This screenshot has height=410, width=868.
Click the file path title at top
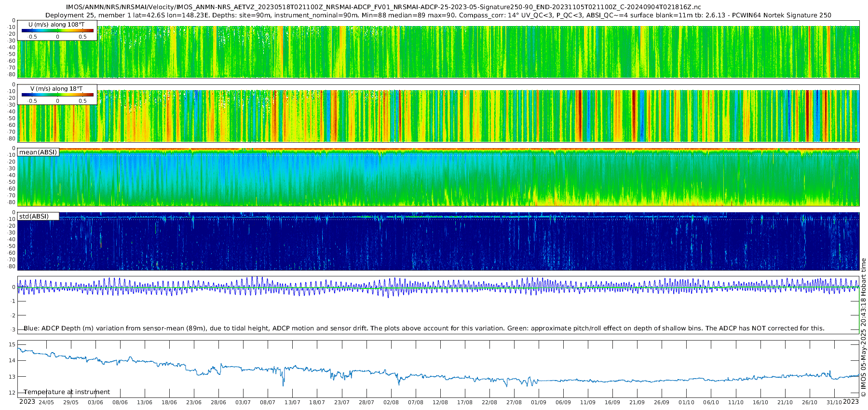tap(383, 7)
